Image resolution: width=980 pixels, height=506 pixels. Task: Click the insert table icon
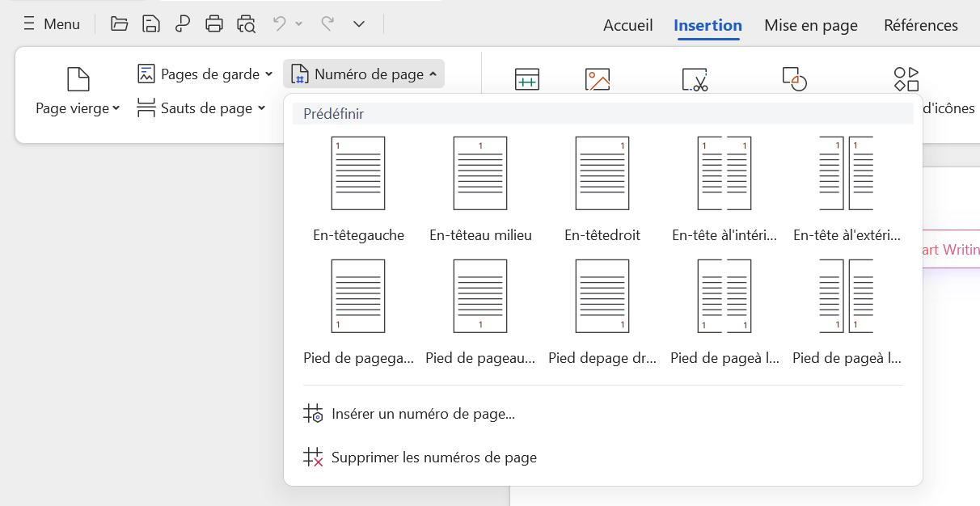527,79
